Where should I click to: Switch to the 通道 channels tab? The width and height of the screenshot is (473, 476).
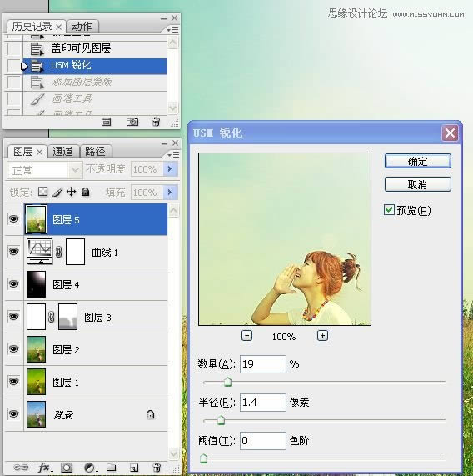pyautogui.click(x=62, y=151)
